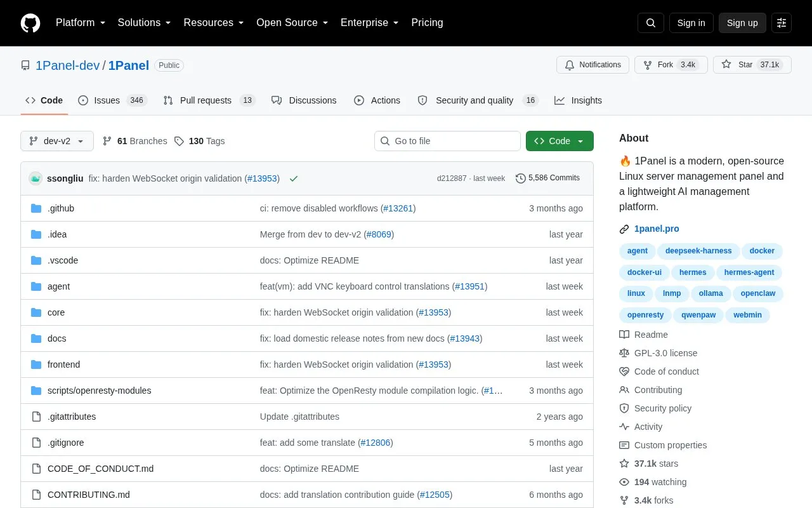812x508 pixels.
Task: Click the Code of conduct heart icon
Action: (x=624, y=371)
